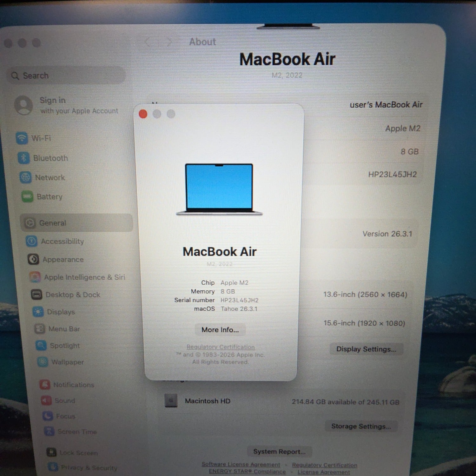Click the Appearance icon in the sidebar
Screen dimensions: 476x476
tap(33, 259)
